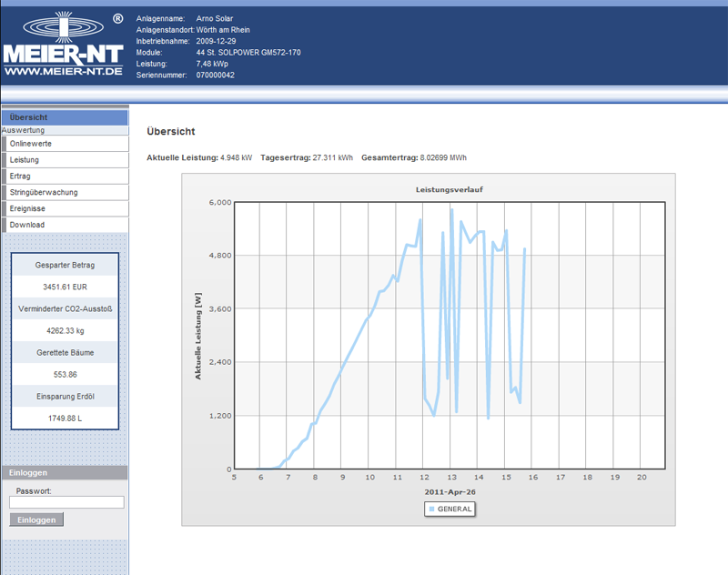Click the hour 5 x-axis label

click(234, 477)
